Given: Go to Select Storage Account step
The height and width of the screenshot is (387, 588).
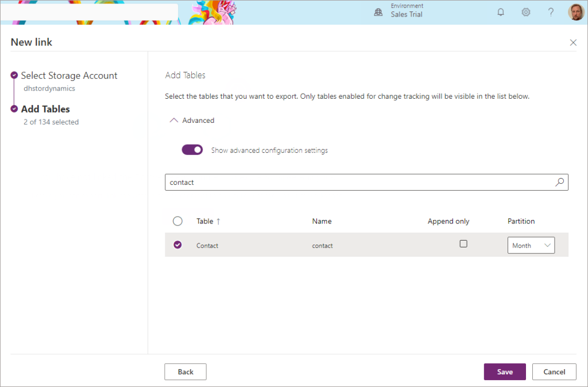Looking at the screenshot, I should point(69,75).
